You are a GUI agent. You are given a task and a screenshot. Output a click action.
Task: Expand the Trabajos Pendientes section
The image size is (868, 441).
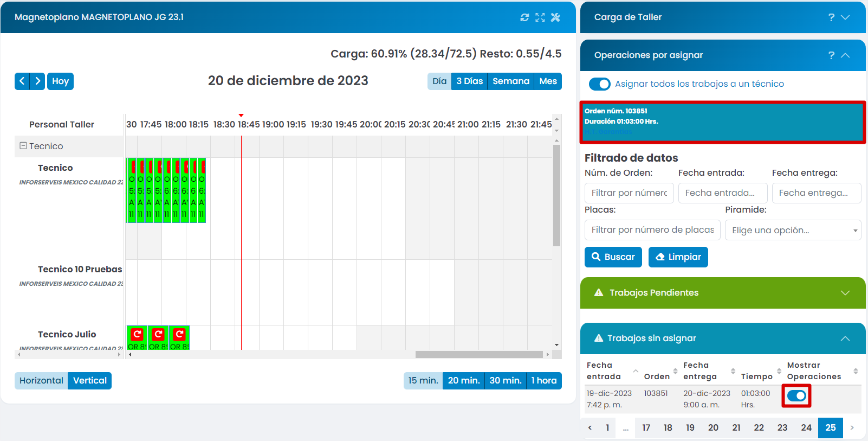pos(845,293)
